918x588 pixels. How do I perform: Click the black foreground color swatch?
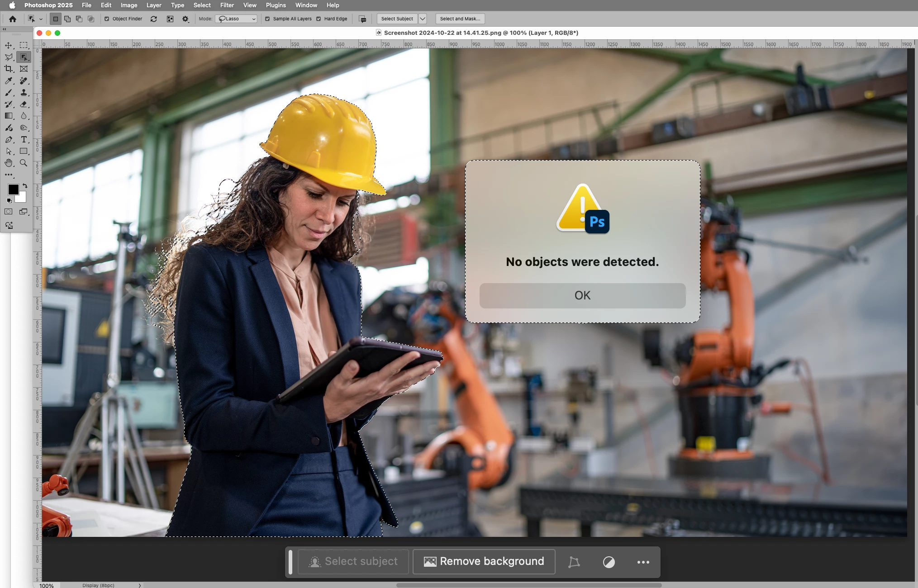point(13,190)
